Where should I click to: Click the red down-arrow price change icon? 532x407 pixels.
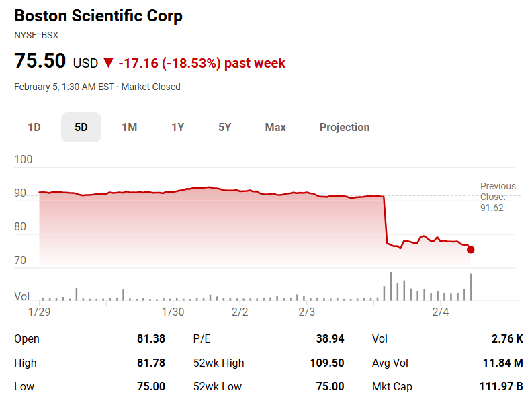(x=109, y=64)
